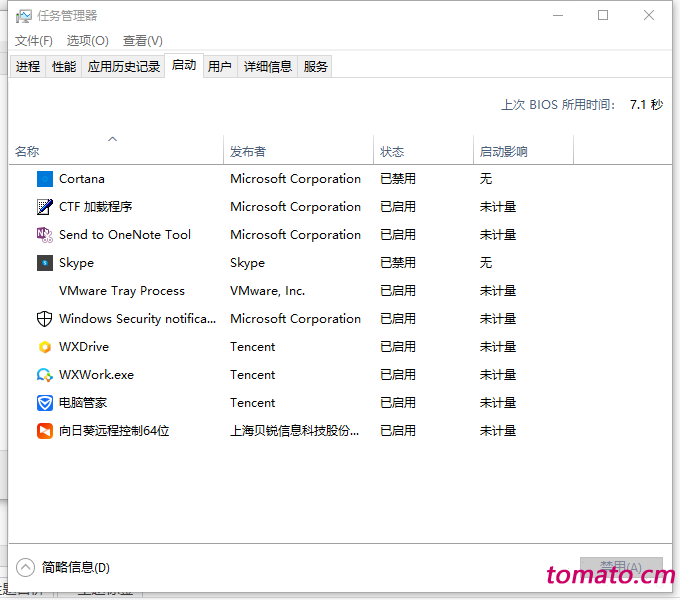Click Skype publisher cell
The image size is (680, 600).
point(247,263)
